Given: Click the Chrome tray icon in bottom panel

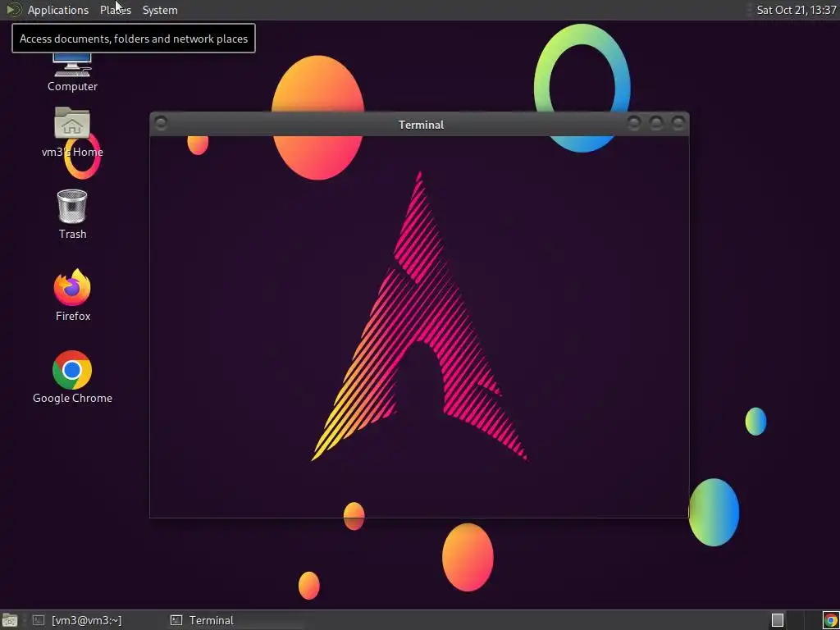Looking at the screenshot, I should 830,620.
